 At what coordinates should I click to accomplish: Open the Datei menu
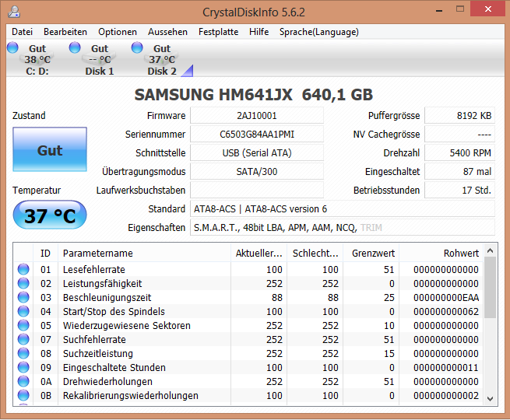pos(22,32)
